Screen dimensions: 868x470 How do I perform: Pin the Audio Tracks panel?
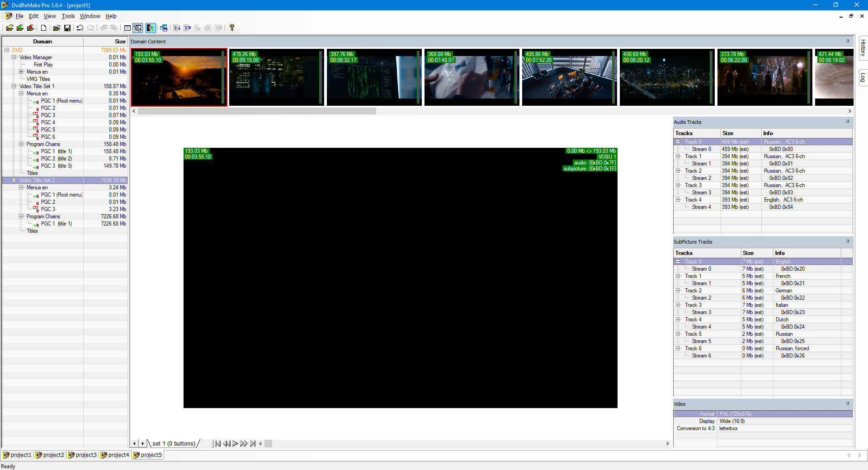(848, 122)
